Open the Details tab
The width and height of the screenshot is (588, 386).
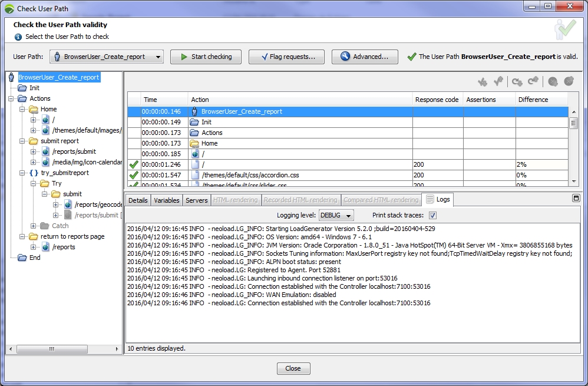138,200
